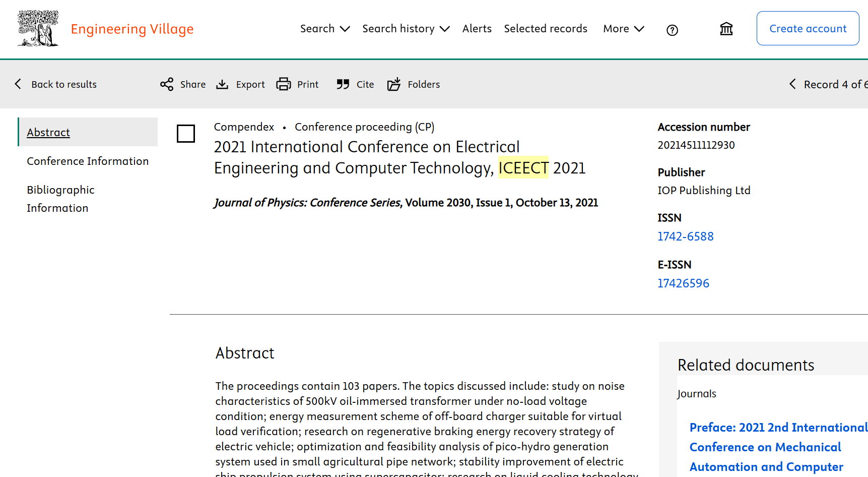Screen dimensions: 868x477
Task: Click Conference proceeding (CP) label
Action: (x=364, y=127)
